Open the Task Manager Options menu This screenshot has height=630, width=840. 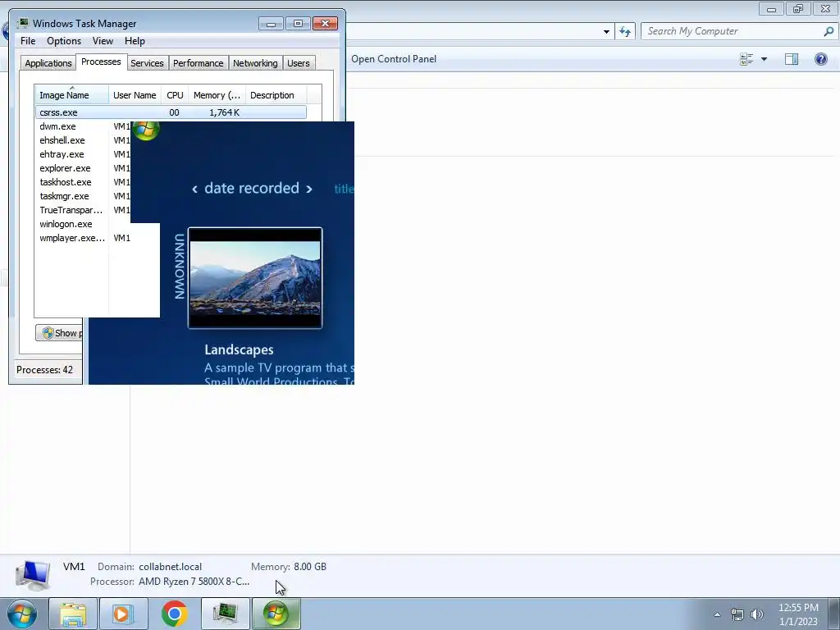64,41
